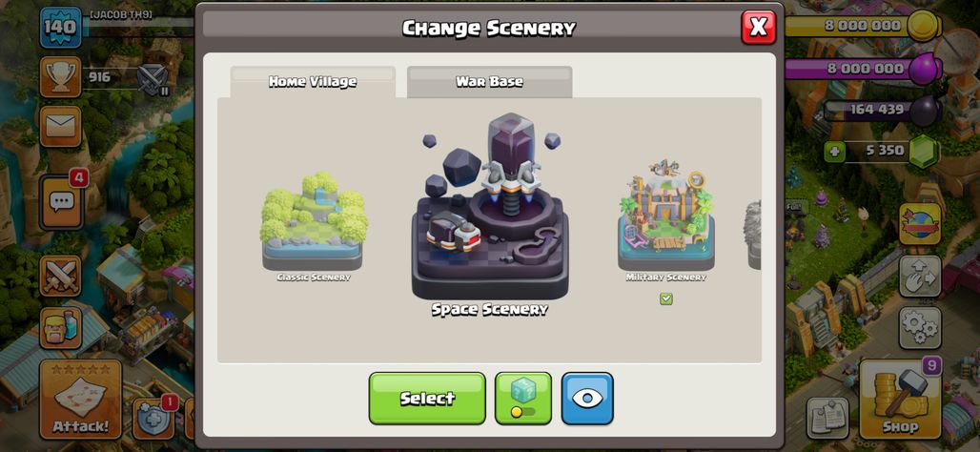Image resolution: width=980 pixels, height=452 pixels.
Task: Switch to the Home Village tab
Action: tap(313, 82)
